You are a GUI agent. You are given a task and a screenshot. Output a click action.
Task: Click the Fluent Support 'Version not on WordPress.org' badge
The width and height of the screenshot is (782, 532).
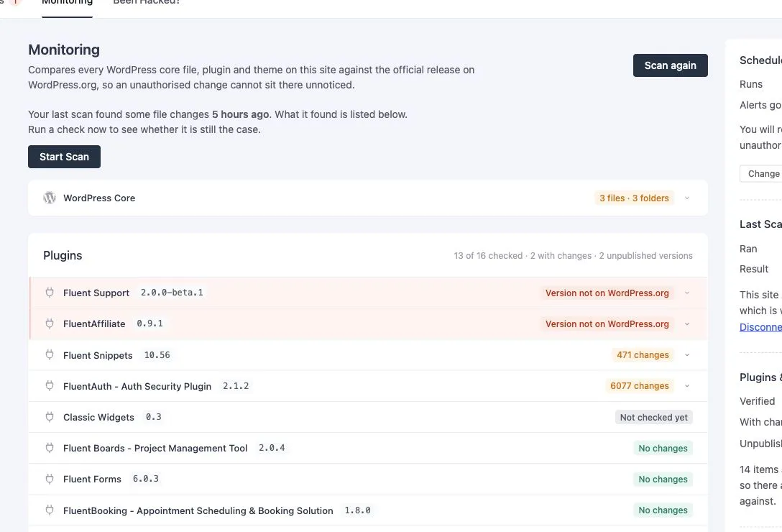607,293
